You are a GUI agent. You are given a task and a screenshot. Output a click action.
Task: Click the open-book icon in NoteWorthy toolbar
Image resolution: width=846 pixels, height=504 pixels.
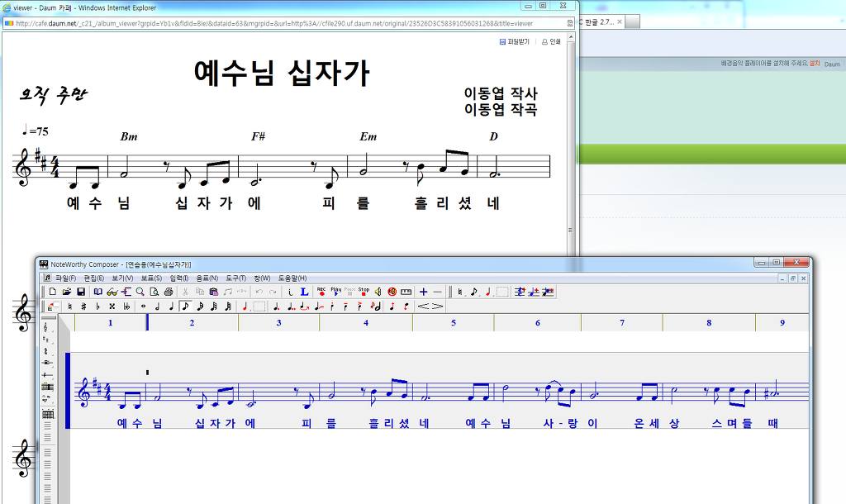pos(97,292)
